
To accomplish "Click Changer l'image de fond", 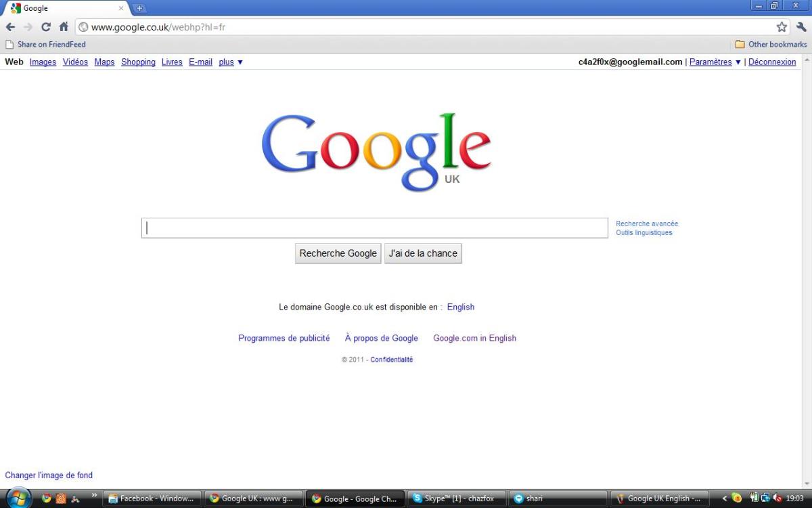I will (49, 475).
